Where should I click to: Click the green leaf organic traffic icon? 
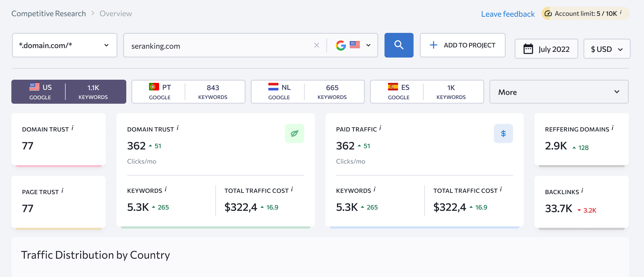pyautogui.click(x=295, y=133)
